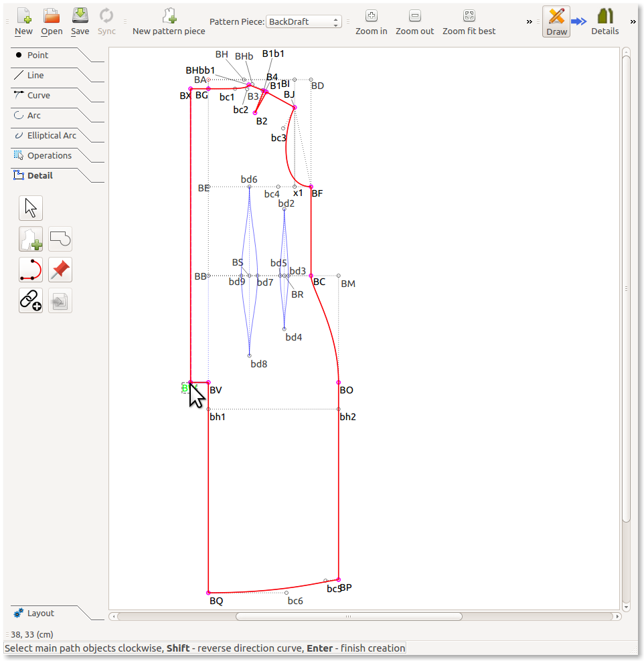The width and height of the screenshot is (644, 661).
Task: Open the Pattern Piece BackDraft dropdown
Action: tap(304, 22)
